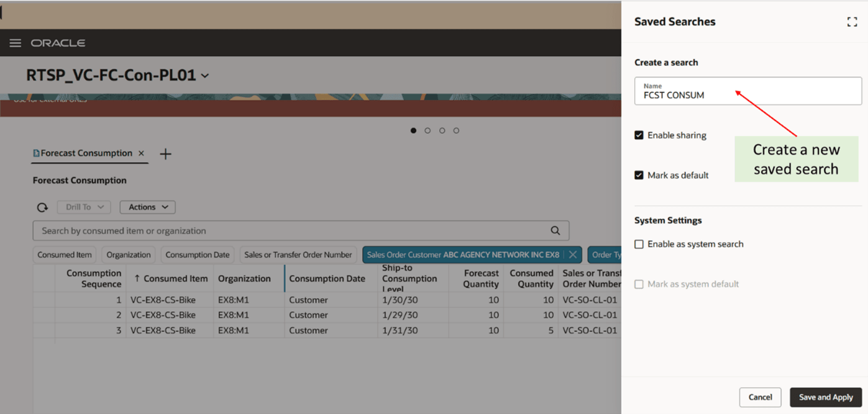Click the Consumed Item filter chip

[65, 254]
